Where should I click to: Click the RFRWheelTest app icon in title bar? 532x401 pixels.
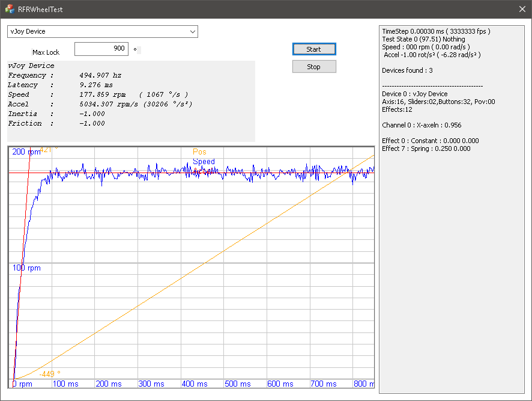[10, 9]
